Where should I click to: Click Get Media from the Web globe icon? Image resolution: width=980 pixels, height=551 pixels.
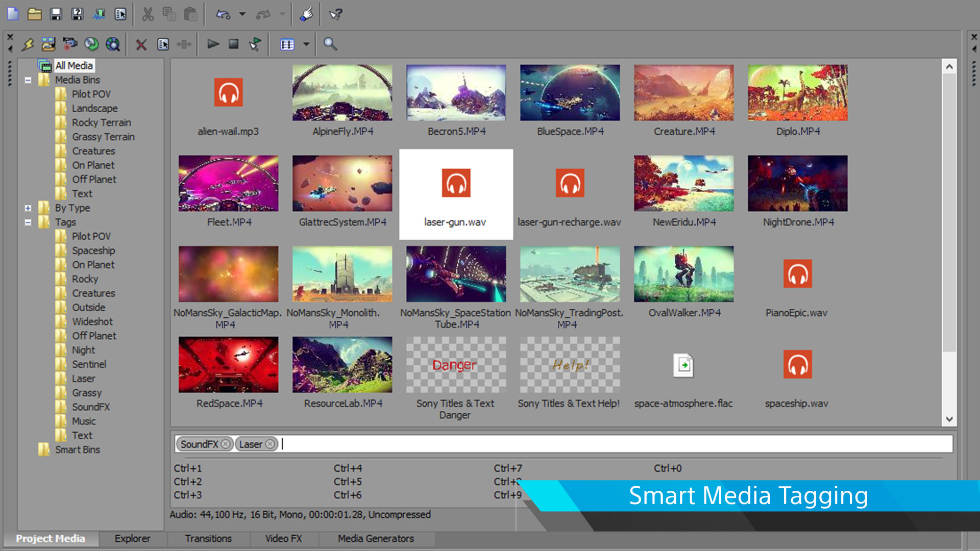point(113,44)
